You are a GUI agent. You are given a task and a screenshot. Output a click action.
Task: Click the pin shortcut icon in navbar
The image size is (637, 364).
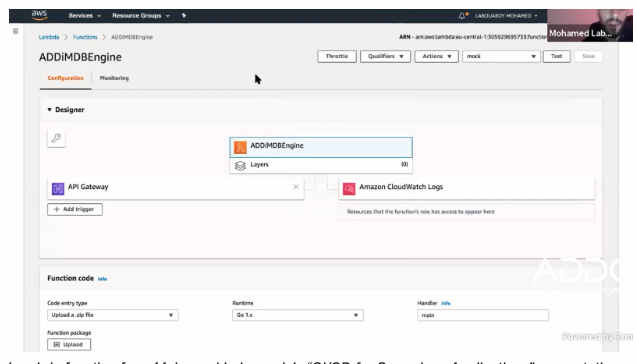[x=184, y=15]
